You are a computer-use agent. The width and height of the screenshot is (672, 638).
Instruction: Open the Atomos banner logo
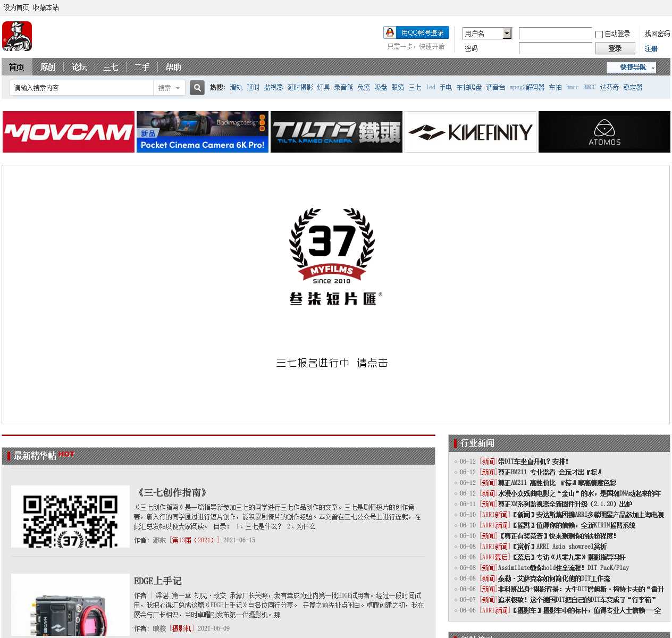pyautogui.click(x=604, y=132)
